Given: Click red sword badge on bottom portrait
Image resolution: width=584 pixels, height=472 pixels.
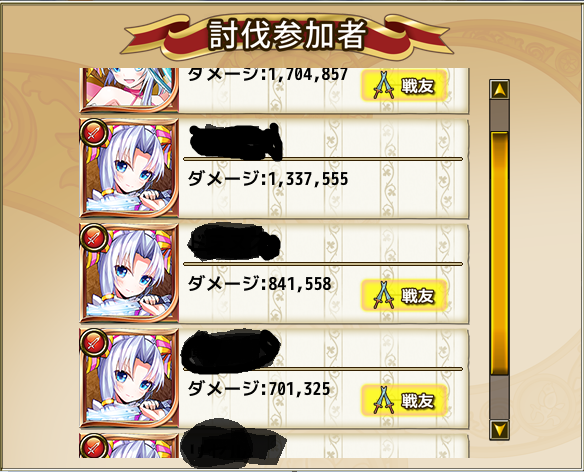Looking at the screenshot, I should 93,446.
